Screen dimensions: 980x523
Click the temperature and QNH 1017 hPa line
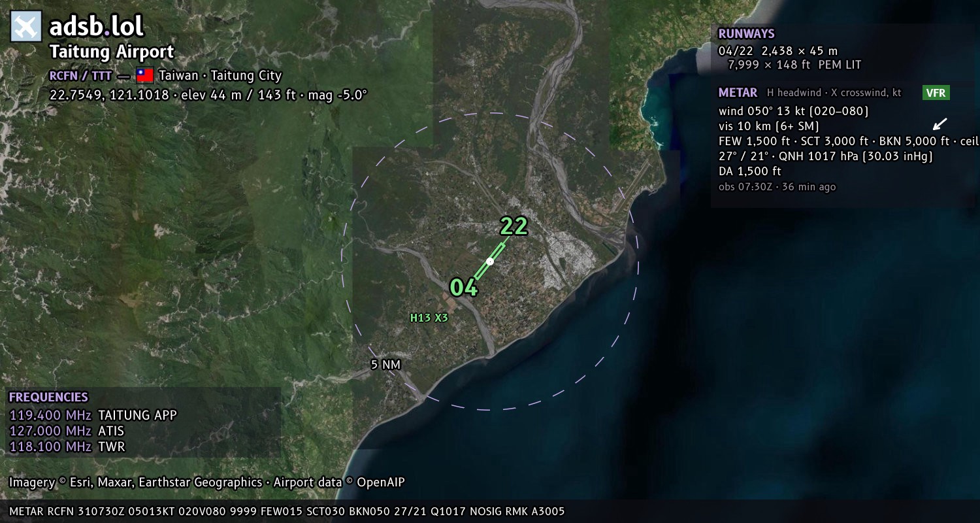(x=826, y=156)
